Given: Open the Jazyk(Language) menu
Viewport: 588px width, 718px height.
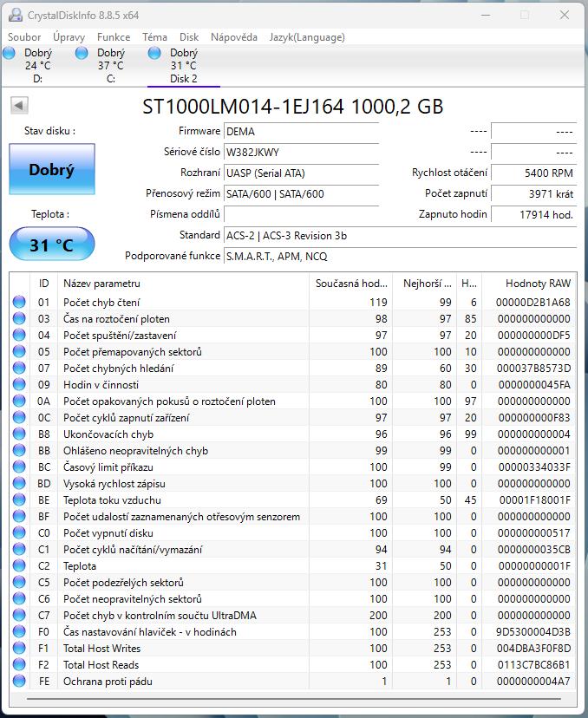Looking at the screenshot, I should 307,37.
